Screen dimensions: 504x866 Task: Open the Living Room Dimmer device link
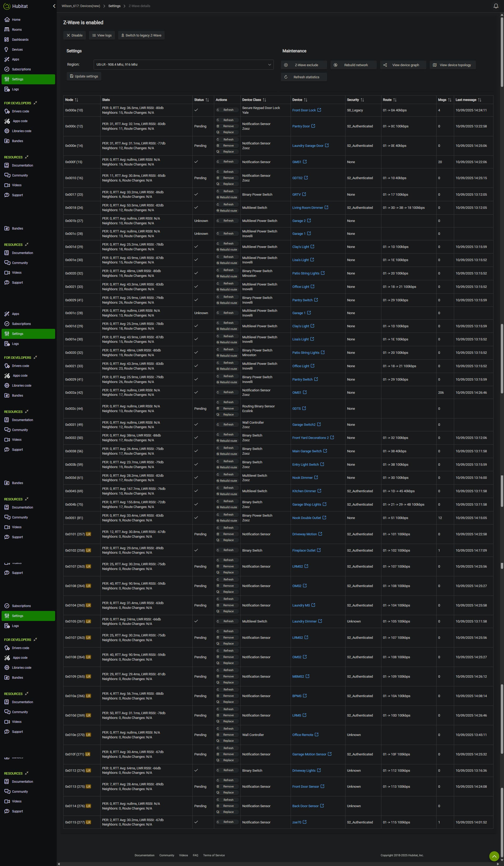point(307,208)
